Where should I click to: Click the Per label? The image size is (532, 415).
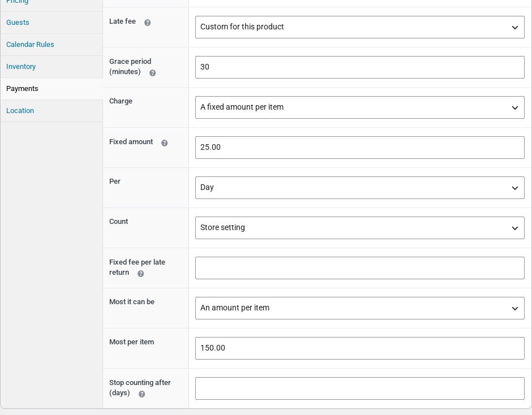click(x=115, y=181)
